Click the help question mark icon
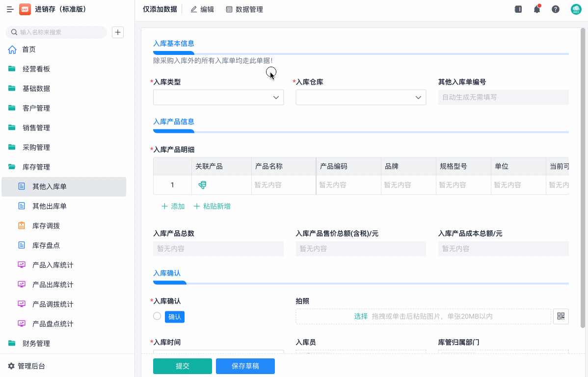The image size is (588, 377). pyautogui.click(x=556, y=9)
